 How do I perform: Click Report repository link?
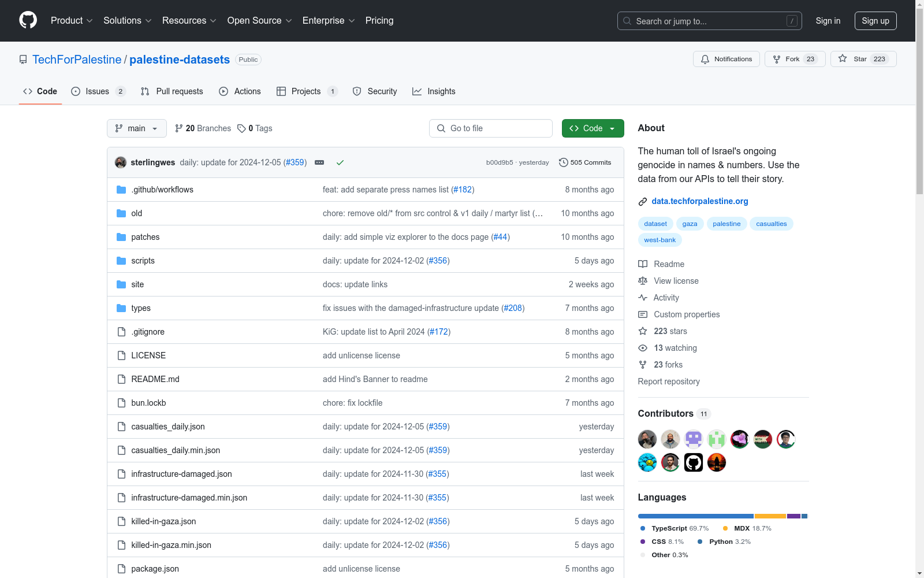tap(669, 381)
